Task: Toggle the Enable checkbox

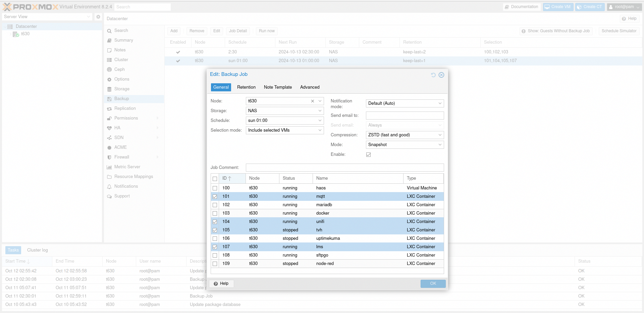Action: (x=368, y=154)
